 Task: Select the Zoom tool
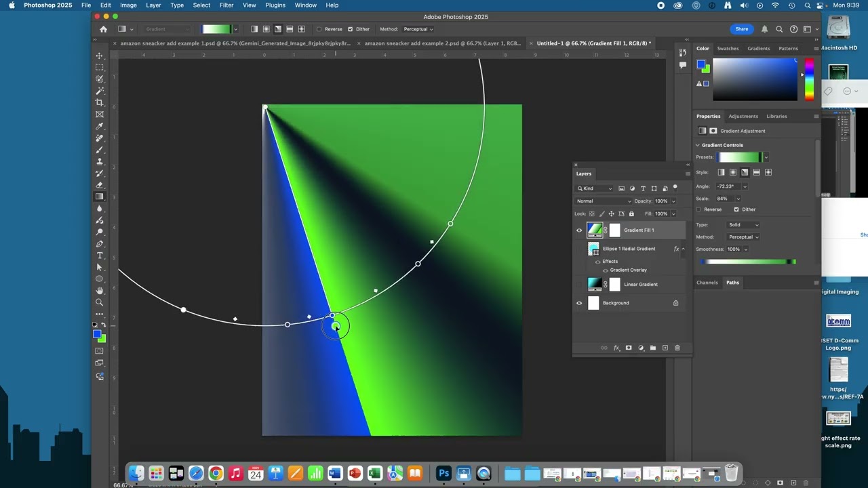coord(100,302)
